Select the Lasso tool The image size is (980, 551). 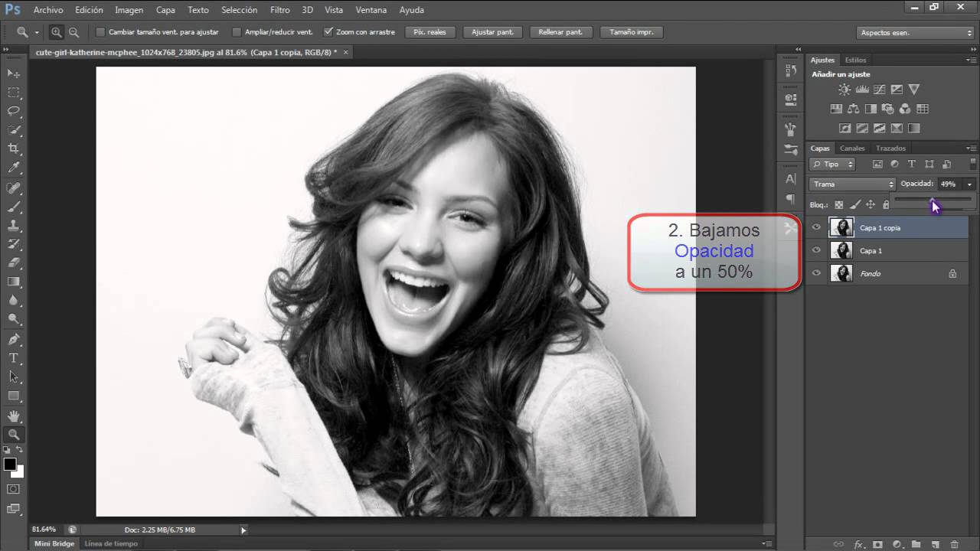click(x=13, y=111)
